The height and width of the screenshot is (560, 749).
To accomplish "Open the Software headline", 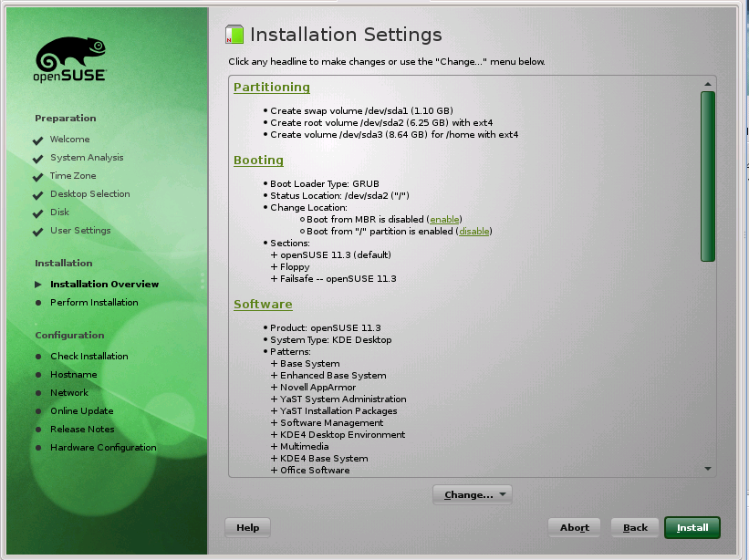I will (x=263, y=304).
